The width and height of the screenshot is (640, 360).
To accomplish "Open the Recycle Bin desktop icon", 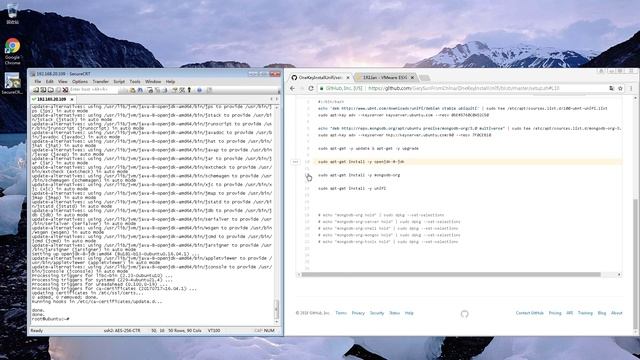I will pos(12,13).
